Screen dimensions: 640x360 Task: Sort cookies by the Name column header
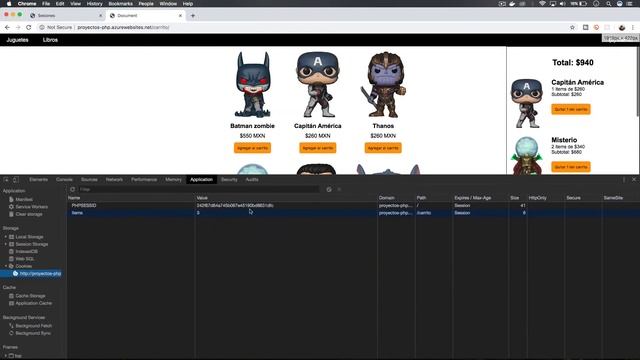(x=131, y=198)
